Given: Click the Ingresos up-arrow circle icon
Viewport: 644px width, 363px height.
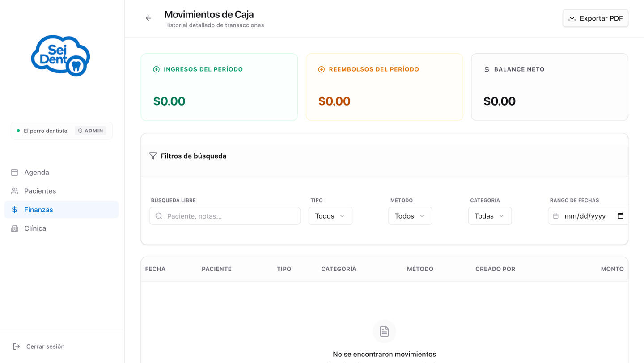Looking at the screenshot, I should (x=156, y=69).
